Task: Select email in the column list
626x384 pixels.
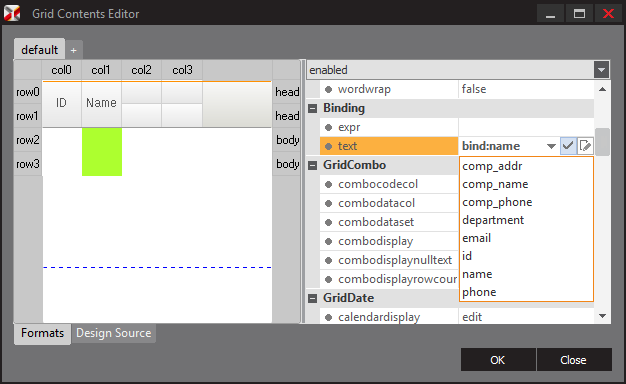Action: (x=476, y=238)
